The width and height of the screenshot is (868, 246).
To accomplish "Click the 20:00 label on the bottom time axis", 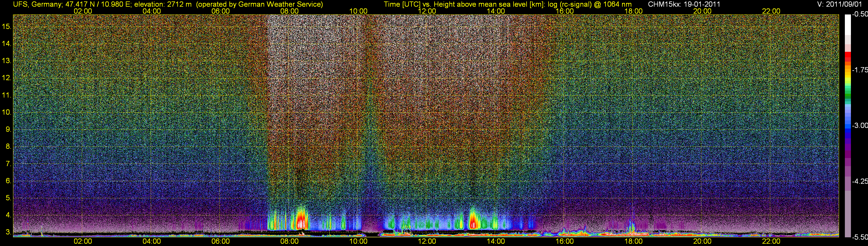I will pyautogui.click(x=702, y=241).
